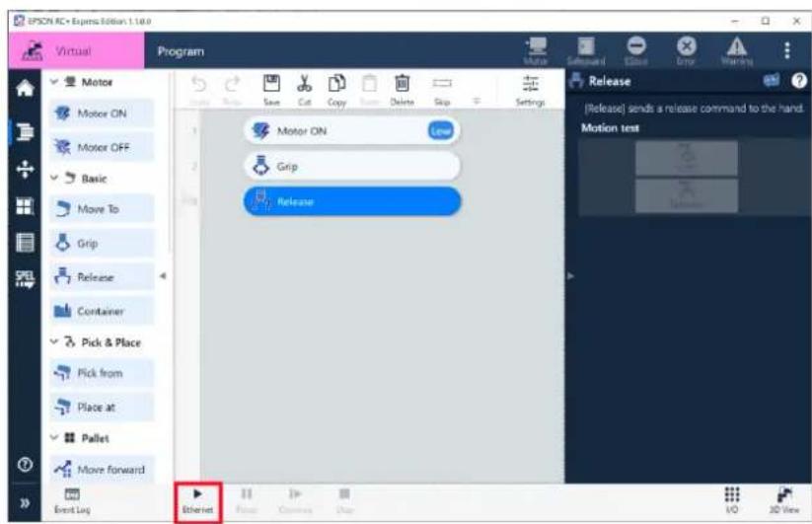The height and width of the screenshot is (524, 812).
Task: Collapse the Basic category
Action: click(54, 178)
